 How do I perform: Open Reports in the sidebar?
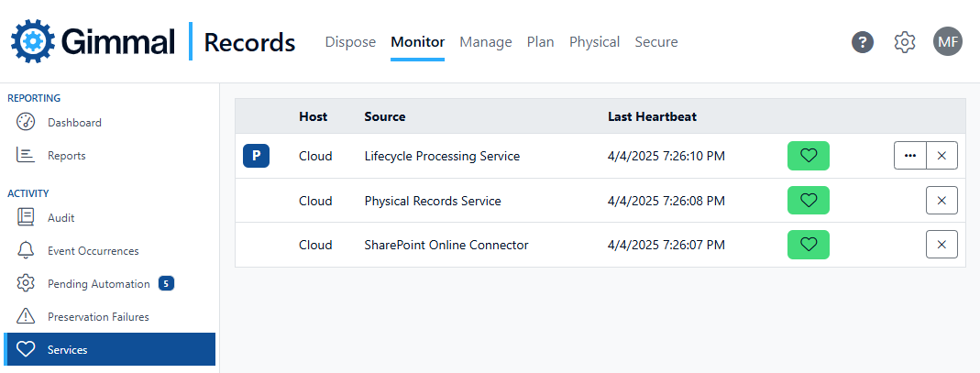66,156
